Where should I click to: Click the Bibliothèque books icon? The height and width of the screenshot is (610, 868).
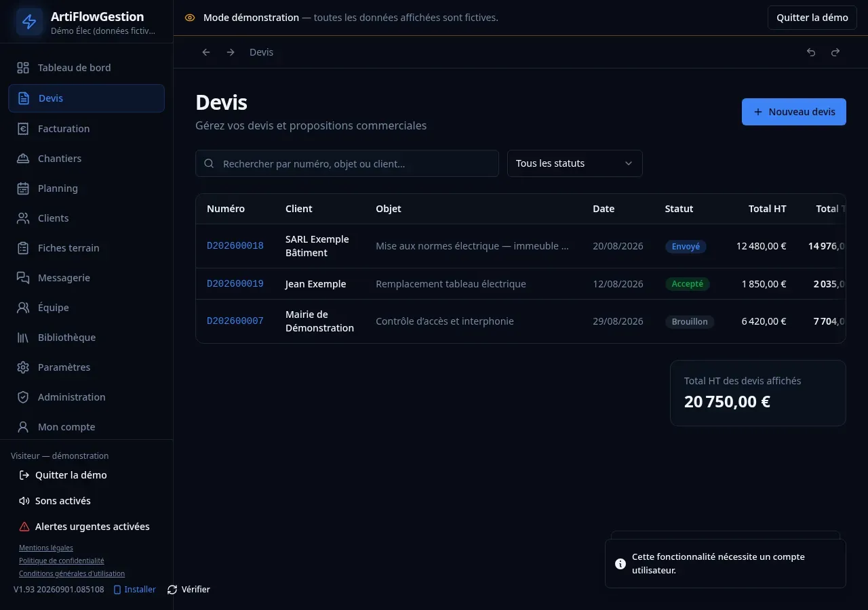(x=23, y=338)
